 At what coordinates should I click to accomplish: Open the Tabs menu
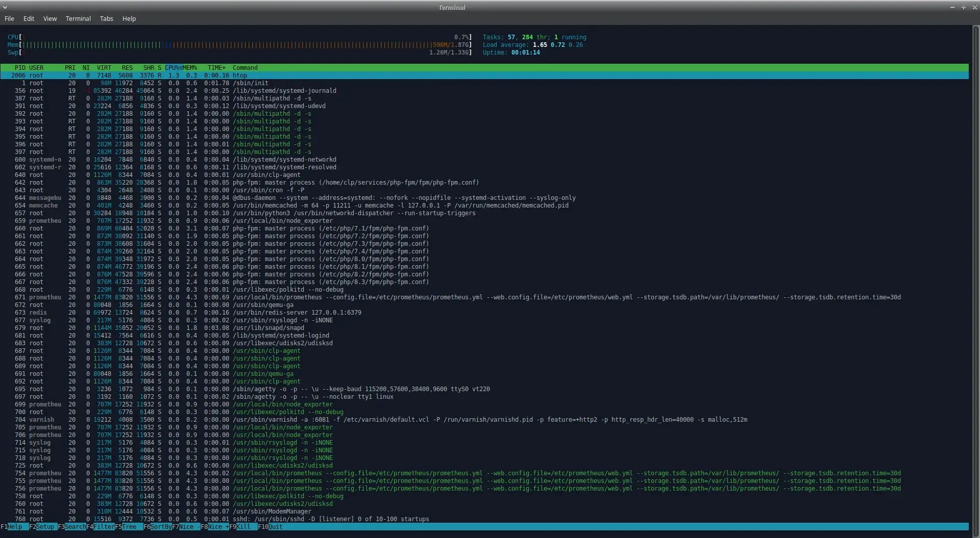pyautogui.click(x=106, y=18)
